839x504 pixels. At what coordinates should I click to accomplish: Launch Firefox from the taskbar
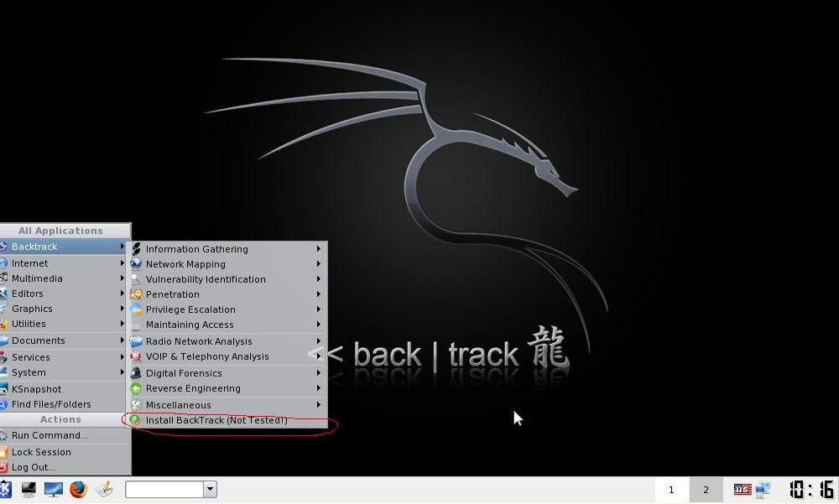[x=78, y=489]
